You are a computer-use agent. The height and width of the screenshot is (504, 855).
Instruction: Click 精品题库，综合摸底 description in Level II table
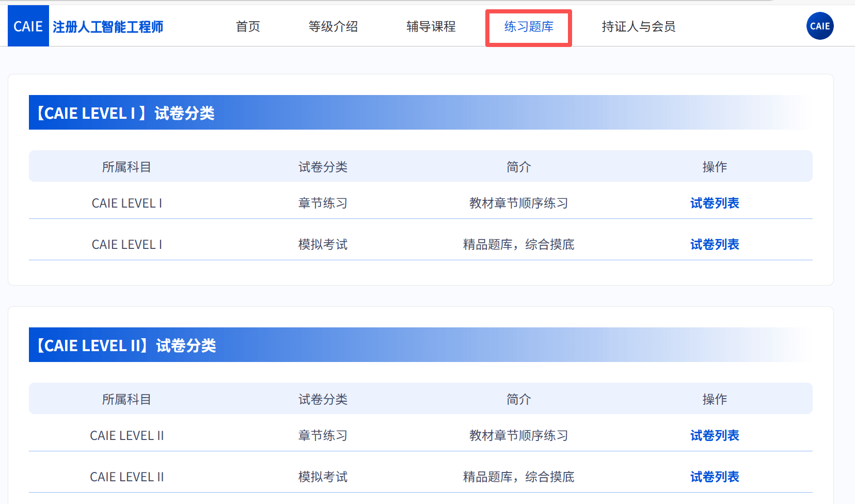point(518,477)
